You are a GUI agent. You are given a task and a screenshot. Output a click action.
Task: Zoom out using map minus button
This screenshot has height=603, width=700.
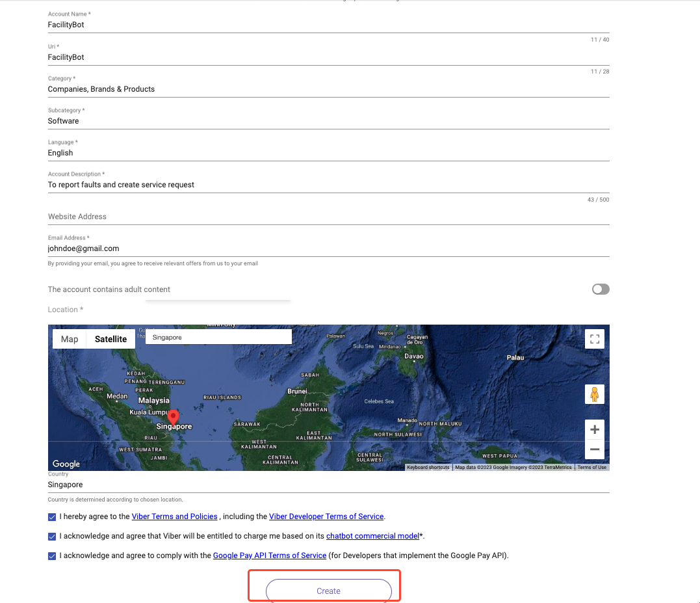pyautogui.click(x=594, y=449)
